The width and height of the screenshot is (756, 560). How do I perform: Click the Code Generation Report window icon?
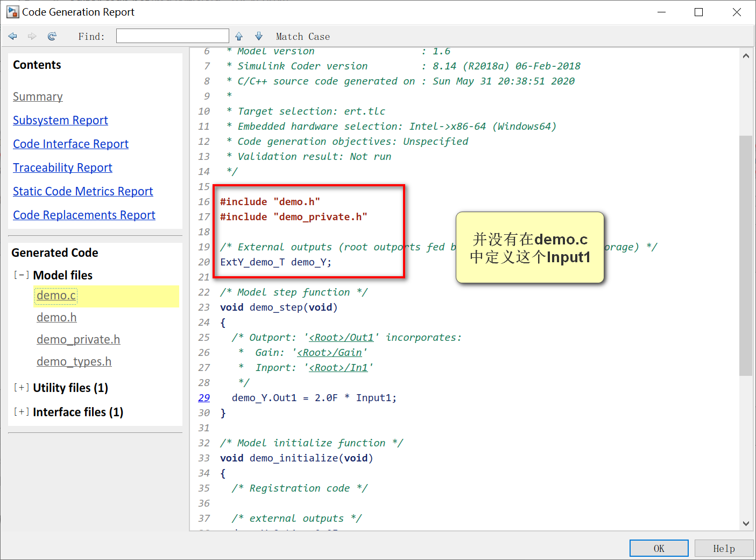[12, 12]
